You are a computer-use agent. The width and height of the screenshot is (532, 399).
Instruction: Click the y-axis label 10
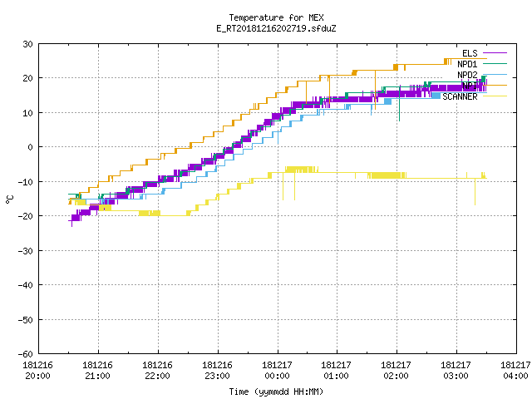(x=27, y=113)
